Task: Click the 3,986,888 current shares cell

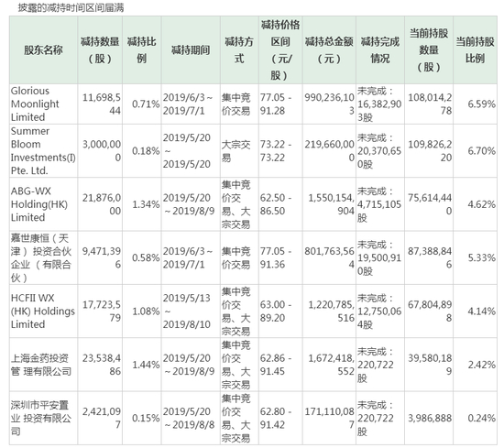Action: pyautogui.click(x=429, y=418)
